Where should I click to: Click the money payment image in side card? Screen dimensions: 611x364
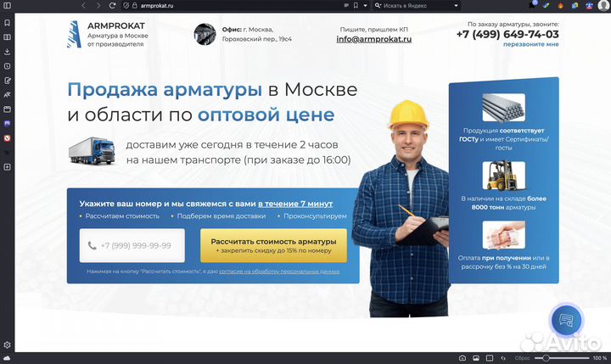point(503,235)
